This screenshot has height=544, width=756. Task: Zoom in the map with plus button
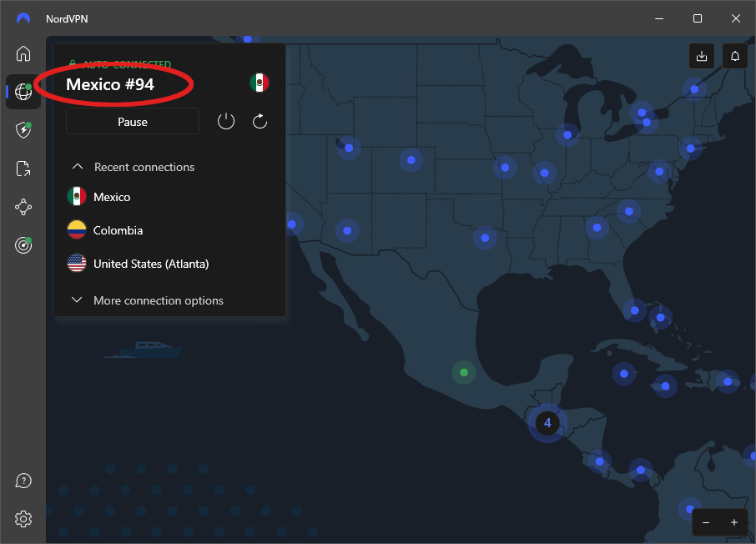click(733, 522)
